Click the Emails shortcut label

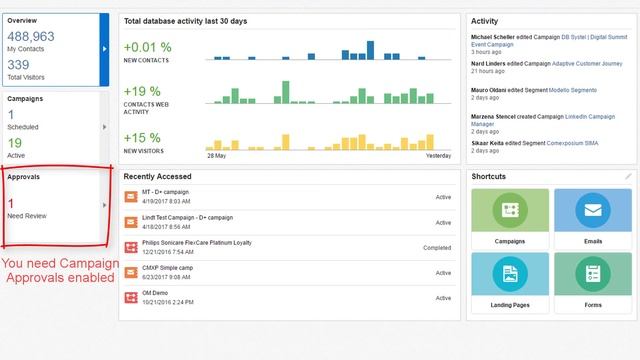click(x=593, y=241)
